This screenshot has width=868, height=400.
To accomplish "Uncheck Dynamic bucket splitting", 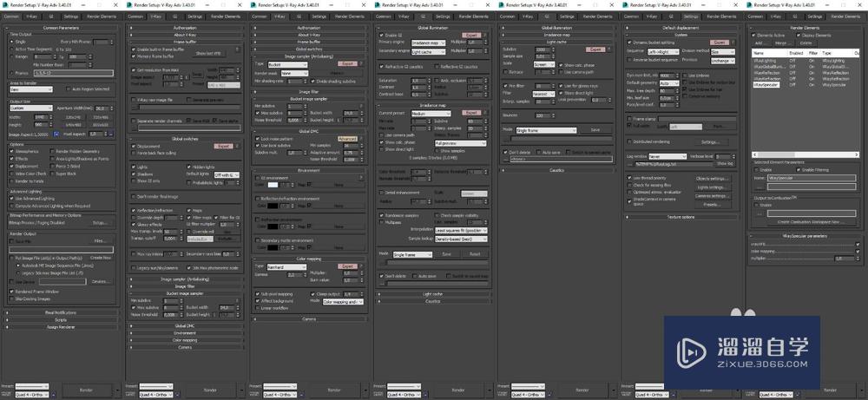I will tap(628, 42).
